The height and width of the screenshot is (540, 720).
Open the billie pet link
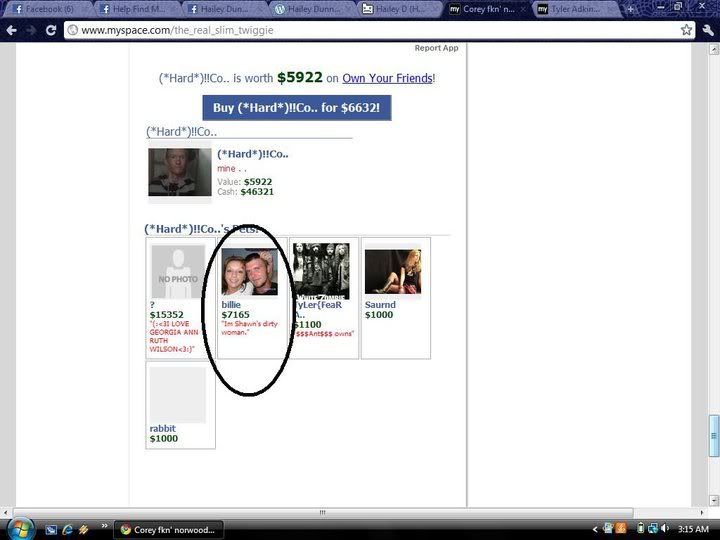[231, 304]
